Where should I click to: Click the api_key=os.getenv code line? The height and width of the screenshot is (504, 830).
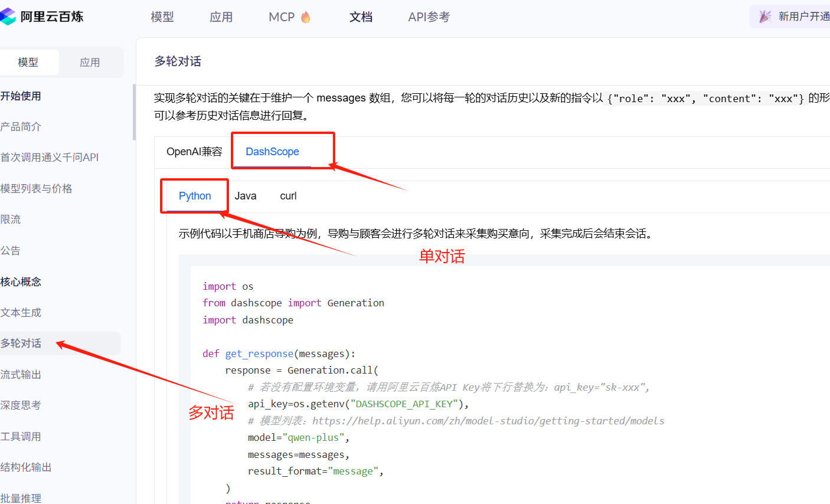[x=358, y=404]
